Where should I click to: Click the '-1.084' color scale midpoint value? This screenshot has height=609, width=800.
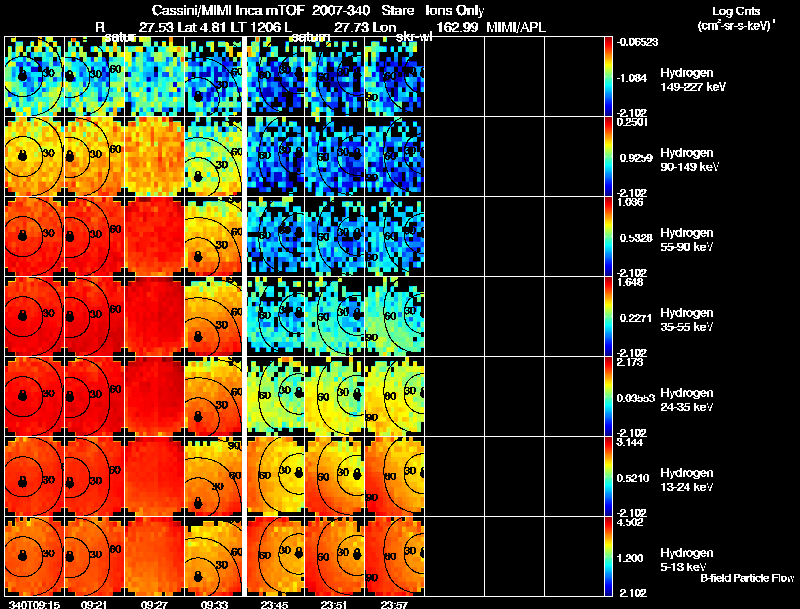(632, 78)
